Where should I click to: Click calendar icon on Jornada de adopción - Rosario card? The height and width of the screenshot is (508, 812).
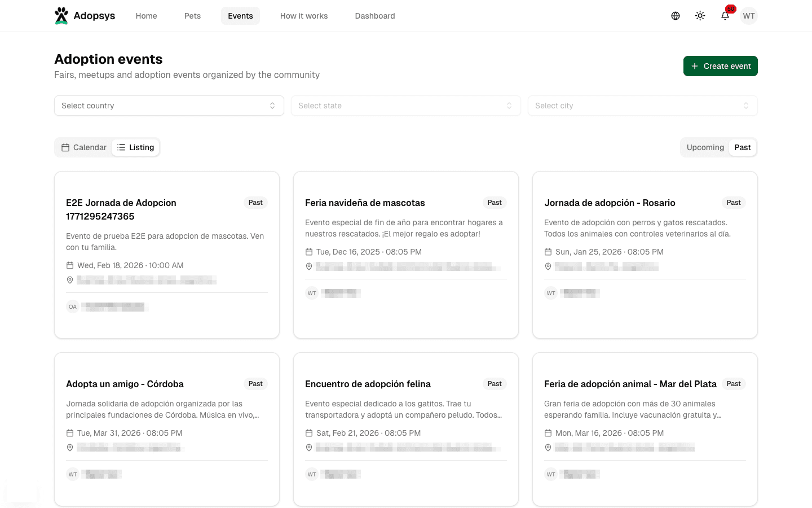[548, 252]
